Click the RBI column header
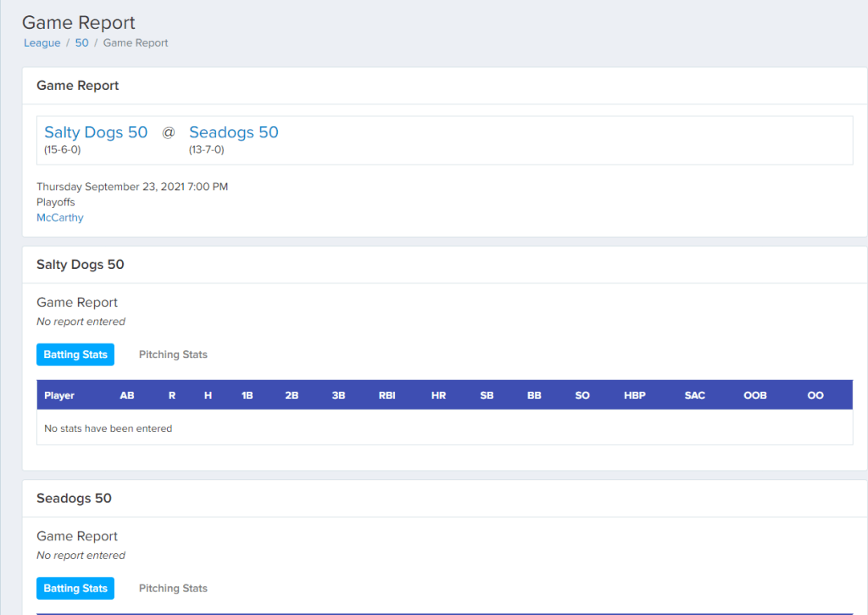 (x=387, y=395)
